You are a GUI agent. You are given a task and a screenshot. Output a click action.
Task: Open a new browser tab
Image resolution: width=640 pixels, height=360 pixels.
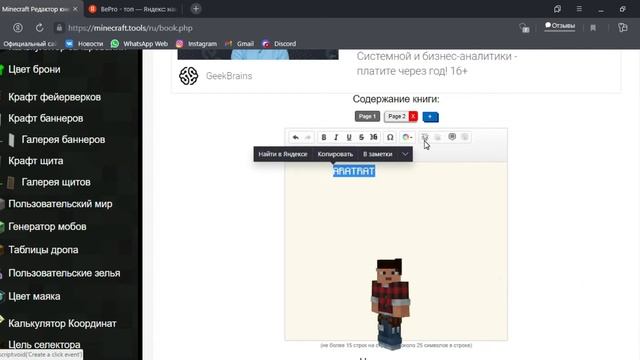(x=196, y=9)
